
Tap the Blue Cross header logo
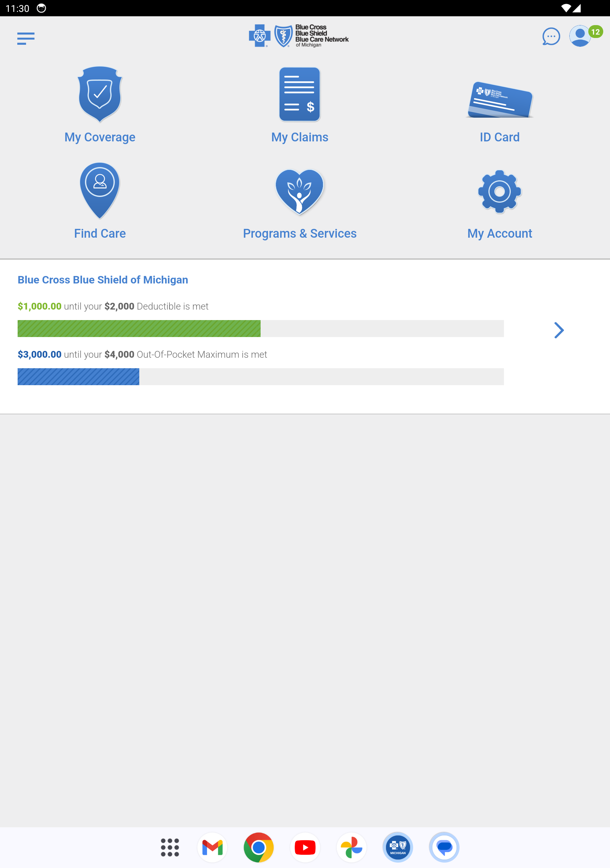[x=299, y=36]
